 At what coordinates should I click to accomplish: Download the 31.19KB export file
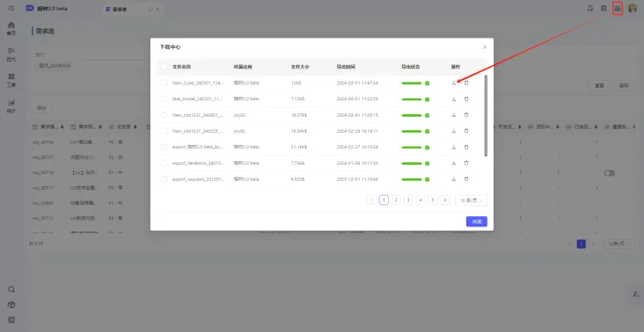[454, 147]
